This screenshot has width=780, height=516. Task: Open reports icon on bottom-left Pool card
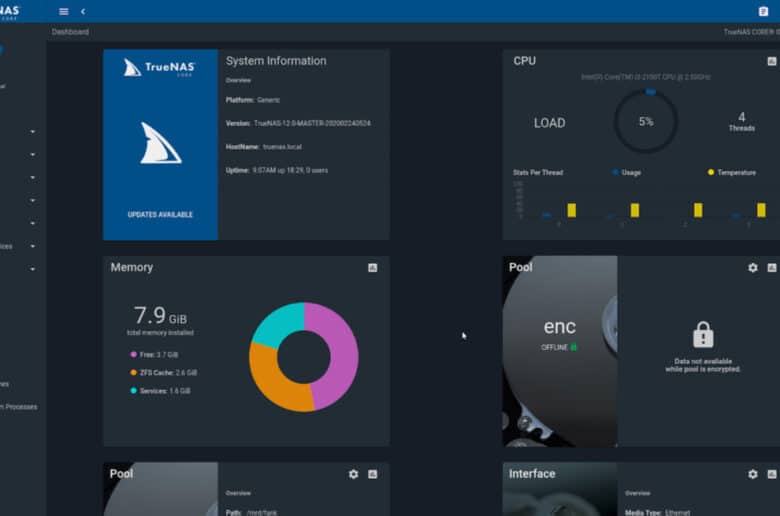pyautogui.click(x=373, y=474)
